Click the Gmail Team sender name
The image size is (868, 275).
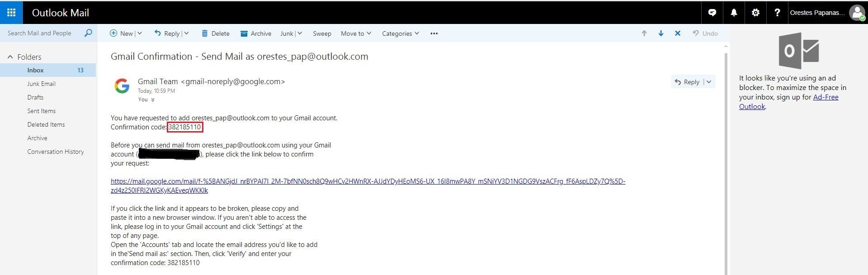tap(158, 81)
